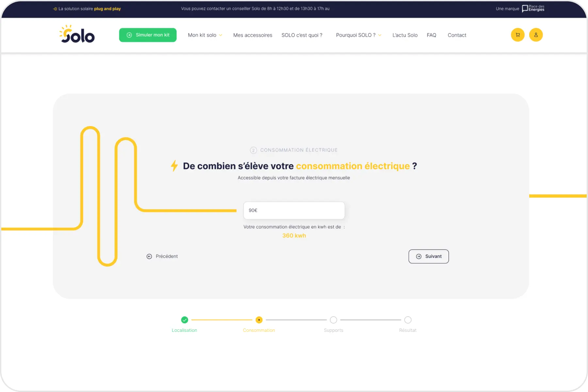The image size is (588, 392).
Task: Click the 90€ consumption input field
Action: tap(294, 210)
